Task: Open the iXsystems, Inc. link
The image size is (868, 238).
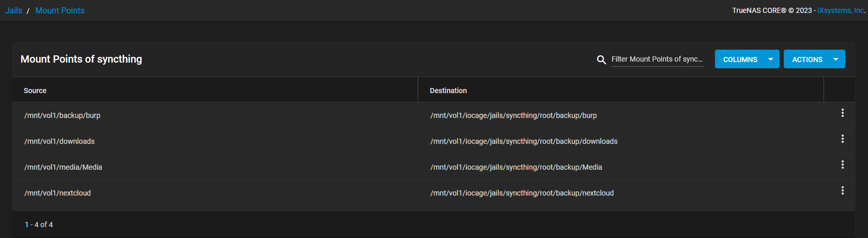Action: (x=841, y=10)
